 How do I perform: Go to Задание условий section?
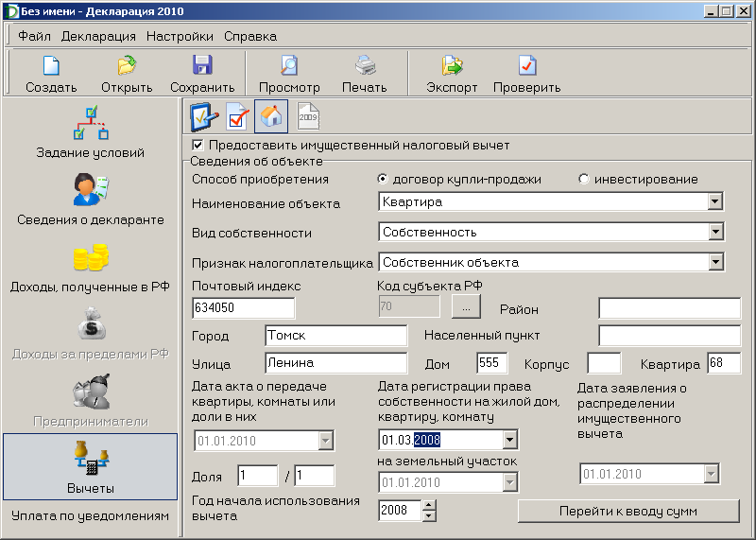(x=91, y=131)
